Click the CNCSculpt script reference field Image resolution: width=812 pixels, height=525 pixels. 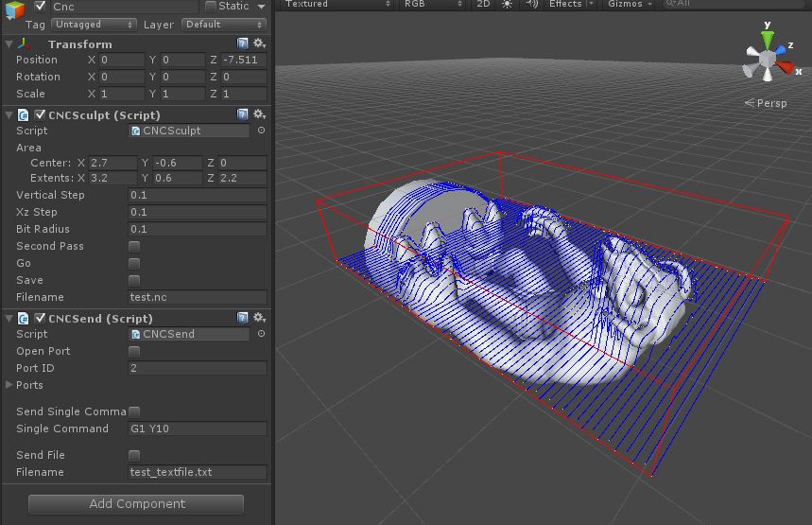click(x=189, y=131)
